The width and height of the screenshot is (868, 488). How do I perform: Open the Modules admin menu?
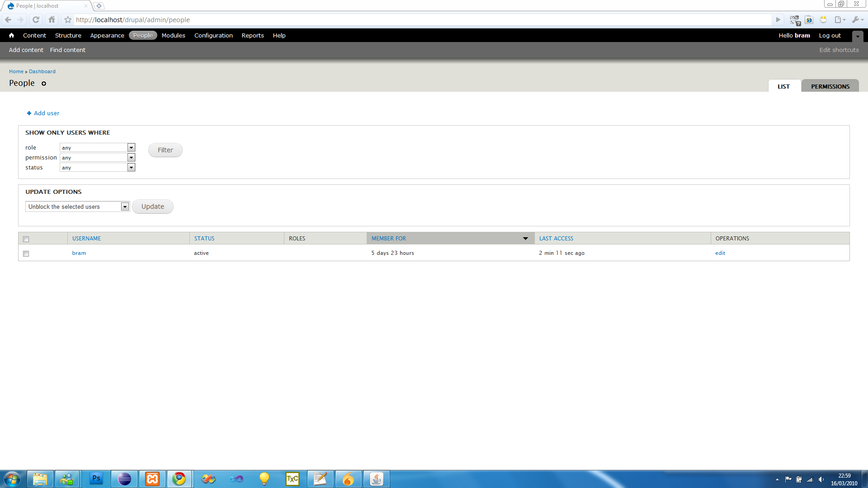pyautogui.click(x=173, y=35)
